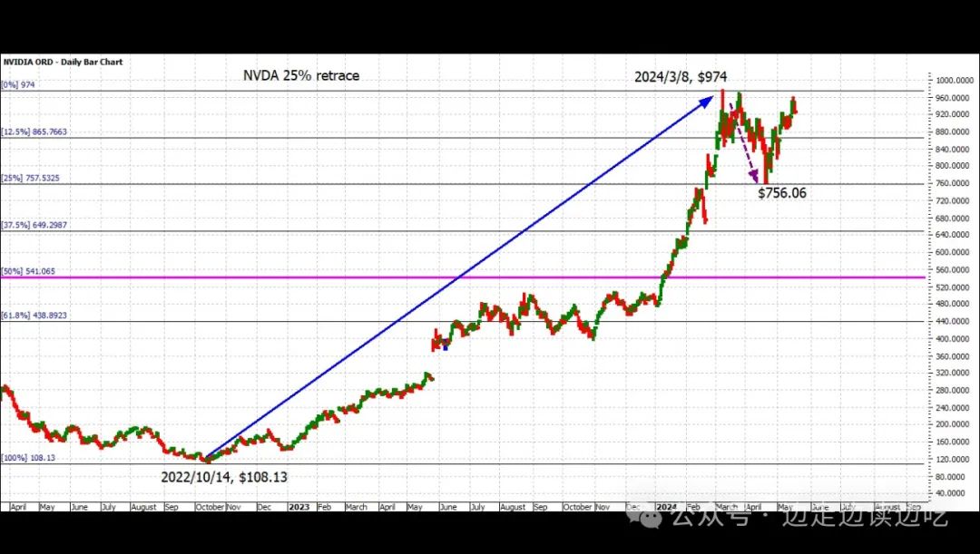Select the [25%] 757.5325 level label
Image resolution: width=980 pixels, height=554 pixels.
coord(31,178)
